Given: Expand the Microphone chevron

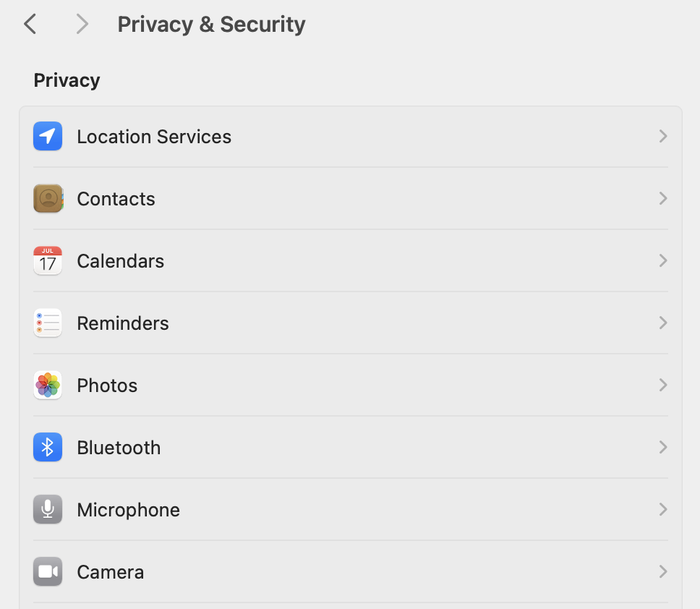Looking at the screenshot, I should point(663,509).
